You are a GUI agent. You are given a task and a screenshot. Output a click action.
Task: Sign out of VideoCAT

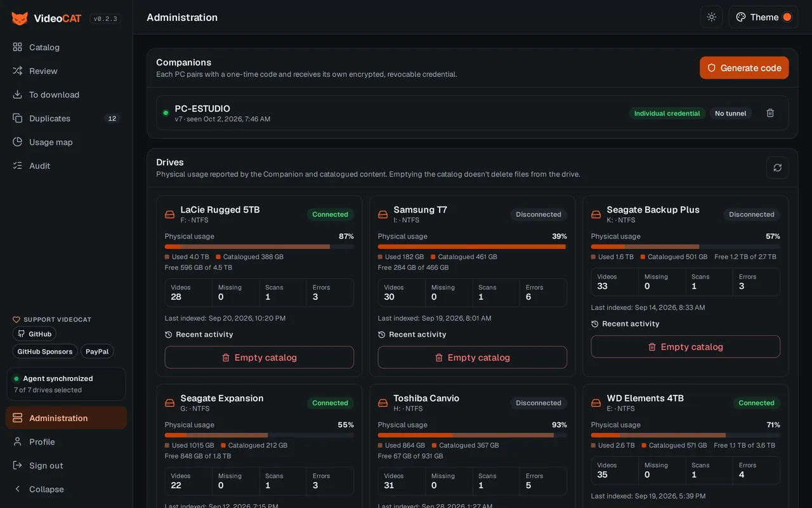click(x=66, y=465)
